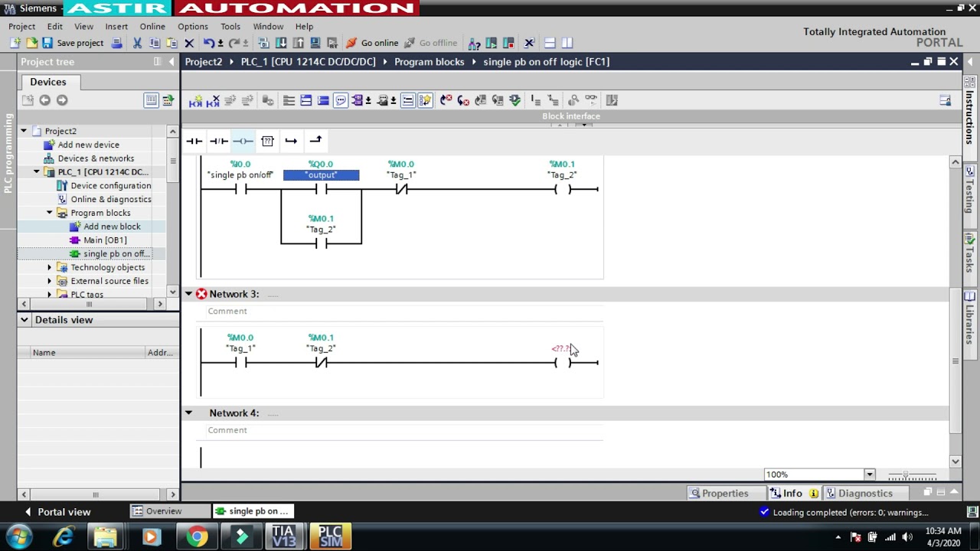Click the Save project icon
The image size is (980, 551).
tap(47, 43)
